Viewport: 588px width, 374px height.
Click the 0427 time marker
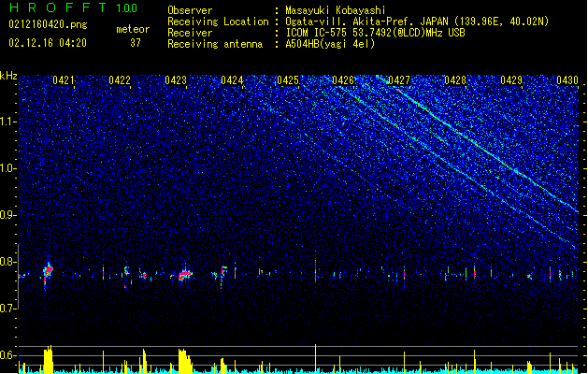[x=399, y=80]
